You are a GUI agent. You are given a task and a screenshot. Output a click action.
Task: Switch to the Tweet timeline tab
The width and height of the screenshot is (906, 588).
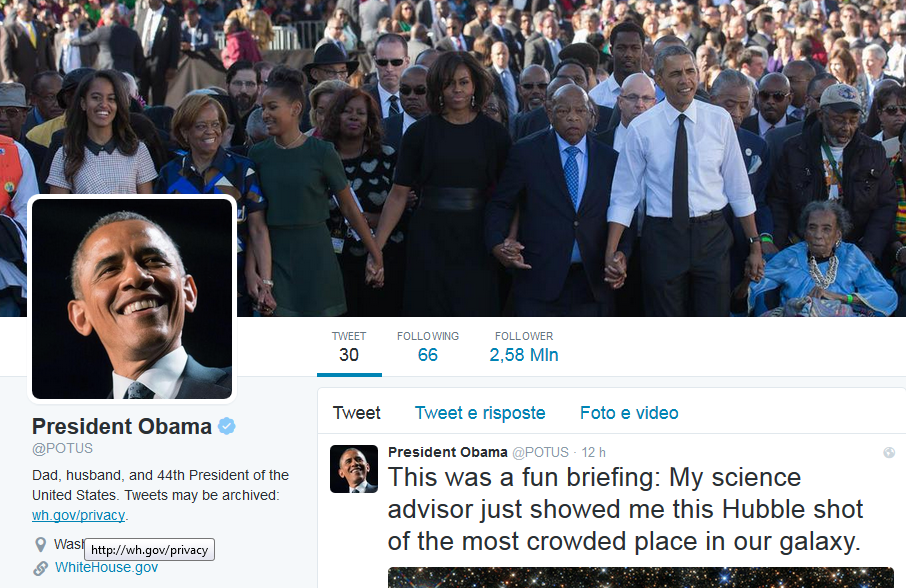pyautogui.click(x=357, y=413)
